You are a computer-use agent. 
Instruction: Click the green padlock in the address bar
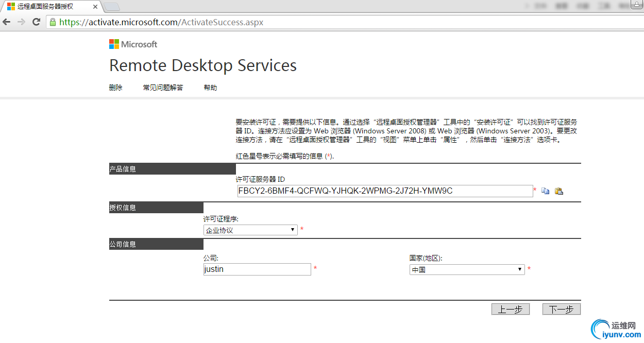tap(52, 22)
